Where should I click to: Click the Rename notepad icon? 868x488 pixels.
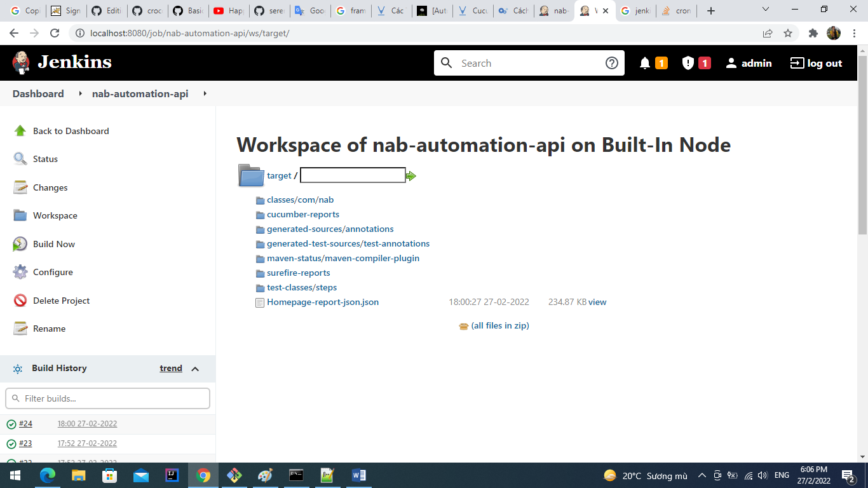[x=20, y=329]
